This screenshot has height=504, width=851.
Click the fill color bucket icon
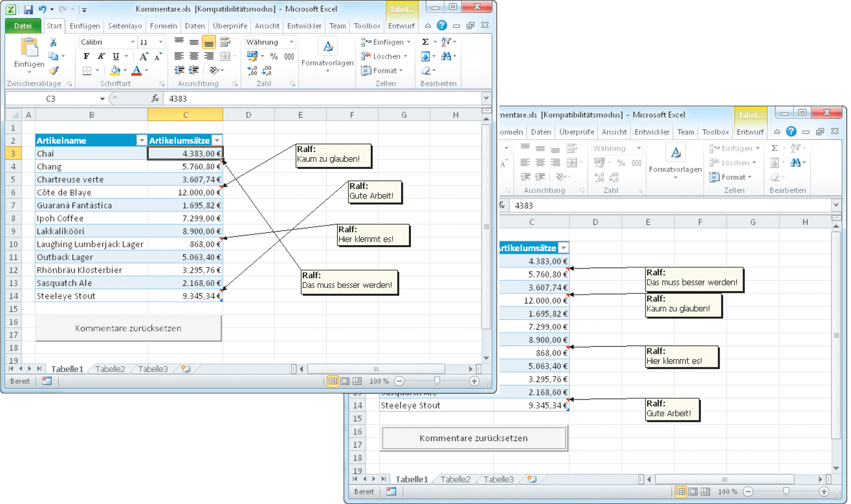[x=115, y=70]
